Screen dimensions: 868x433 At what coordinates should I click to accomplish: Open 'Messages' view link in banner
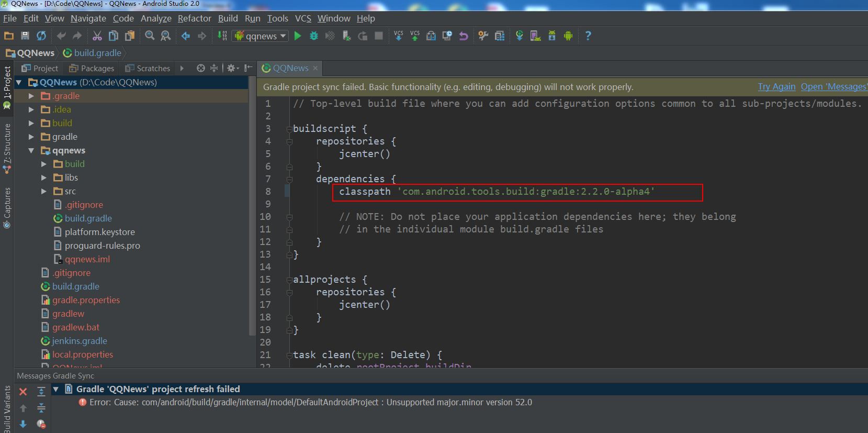click(834, 87)
